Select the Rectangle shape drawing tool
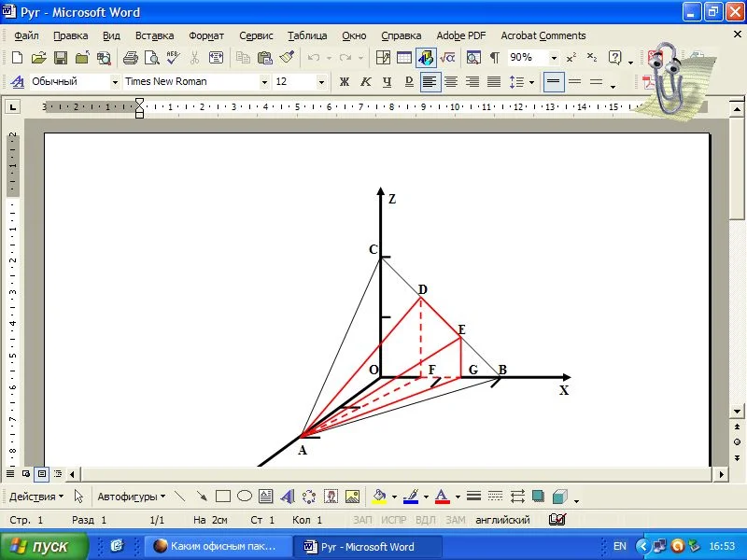Viewport: 747px width, 560px height. pos(223,497)
